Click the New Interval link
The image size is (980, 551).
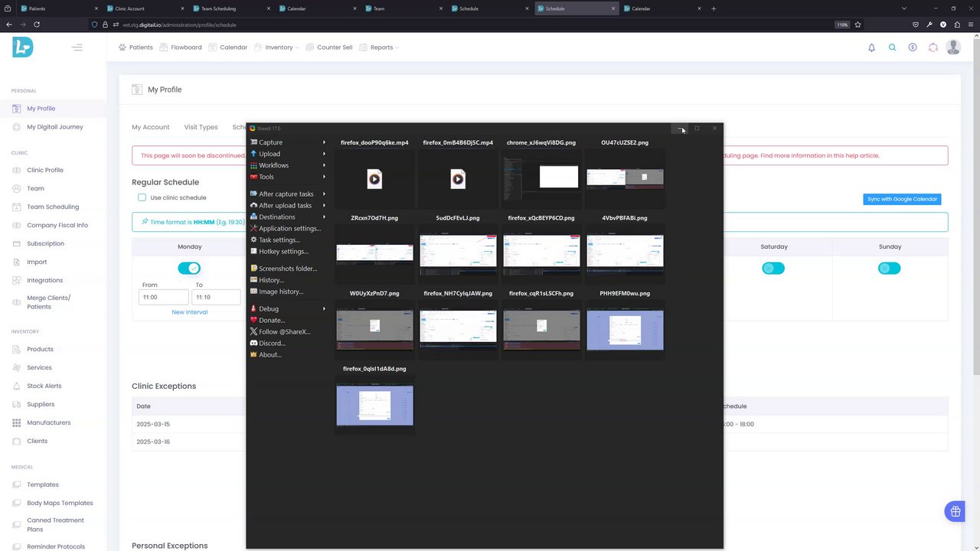(x=189, y=312)
